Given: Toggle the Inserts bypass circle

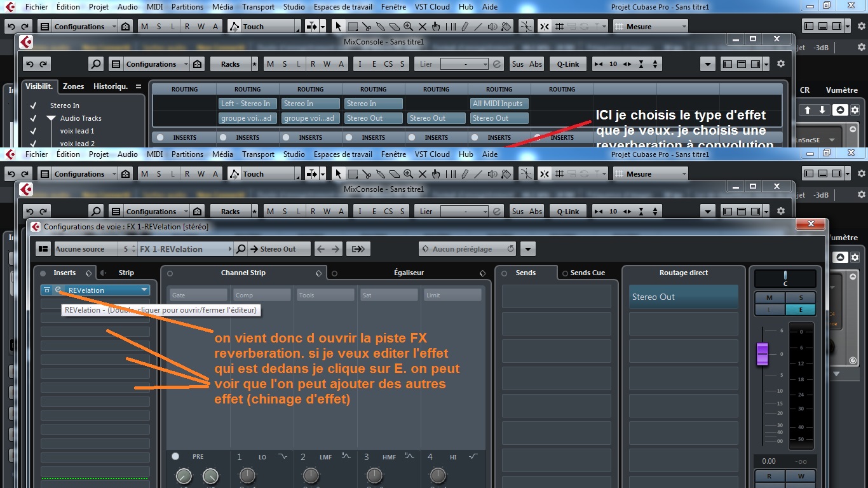Looking at the screenshot, I should coord(43,273).
